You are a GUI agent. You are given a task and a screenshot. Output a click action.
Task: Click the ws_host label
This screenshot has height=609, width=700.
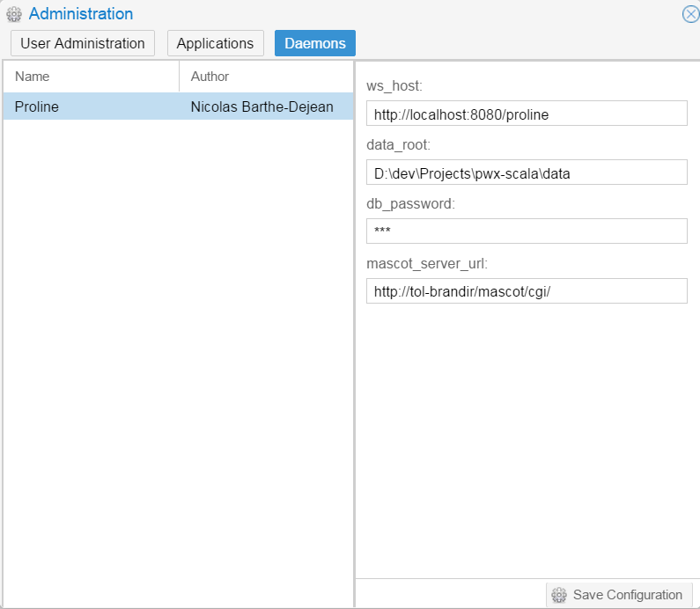[x=394, y=86]
